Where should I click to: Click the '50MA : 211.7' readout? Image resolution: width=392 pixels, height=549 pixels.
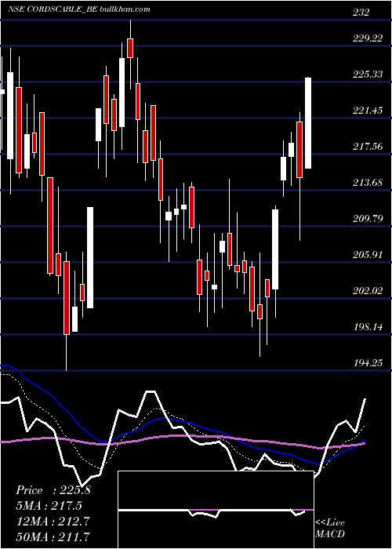click(x=53, y=536)
